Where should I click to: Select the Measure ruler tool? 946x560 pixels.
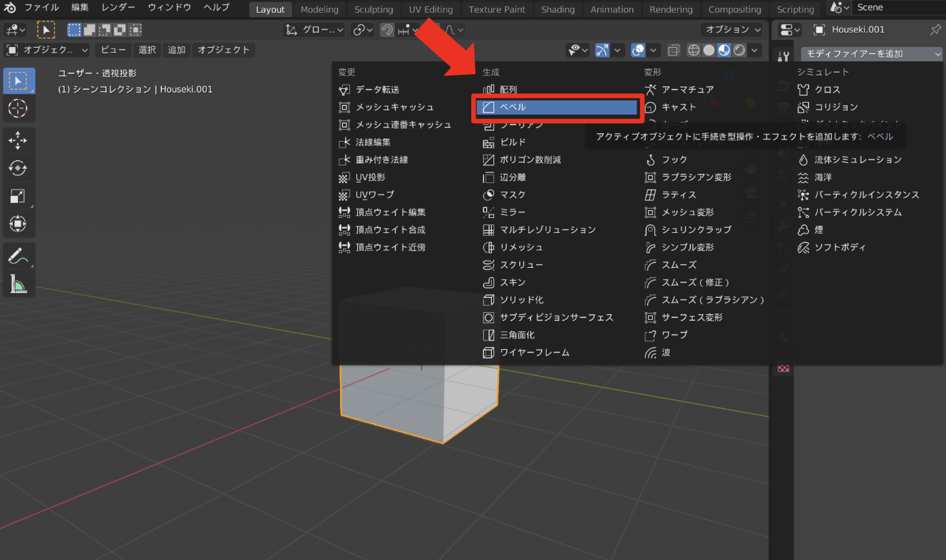point(18,284)
